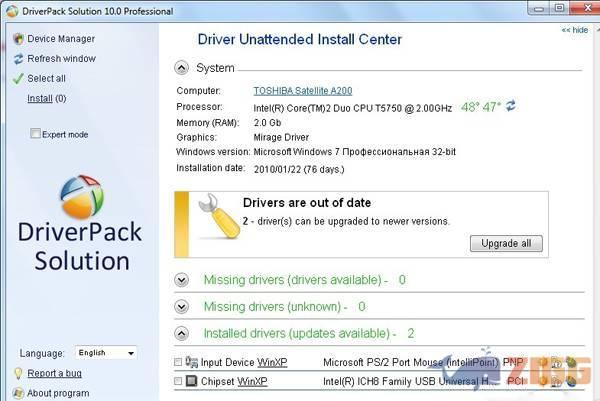Minimize the DriverPack Solution window
The height and width of the screenshot is (401, 600).
pos(539,8)
